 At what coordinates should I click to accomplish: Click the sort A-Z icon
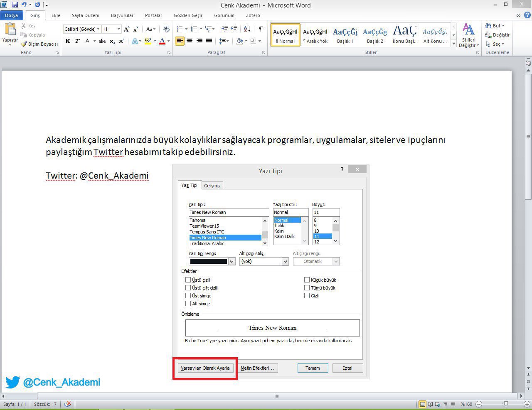point(247,29)
